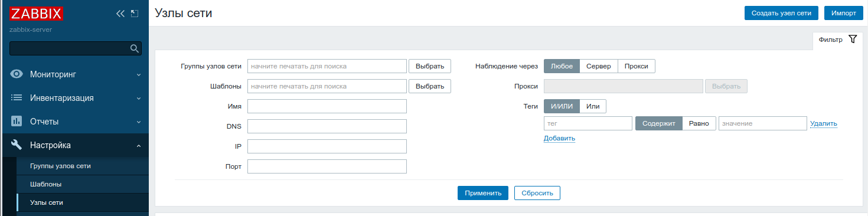
Task: Open the Шаблоны sidebar item
Action: pos(46,184)
